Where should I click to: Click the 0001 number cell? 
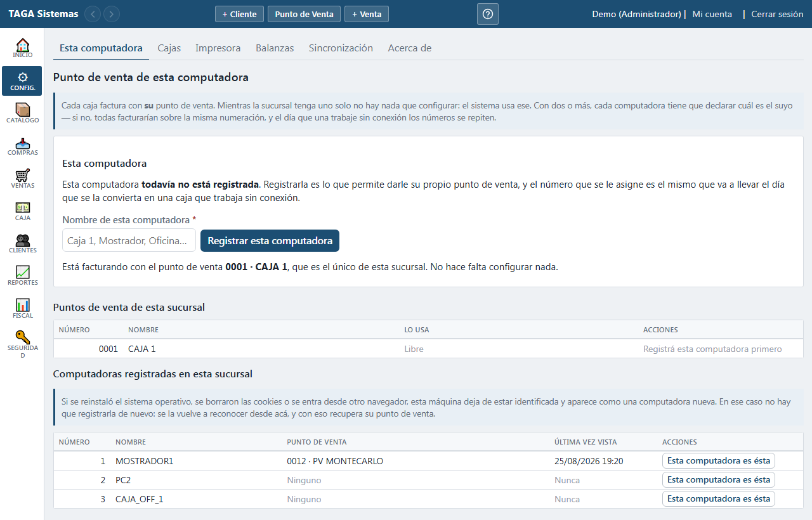coord(108,349)
